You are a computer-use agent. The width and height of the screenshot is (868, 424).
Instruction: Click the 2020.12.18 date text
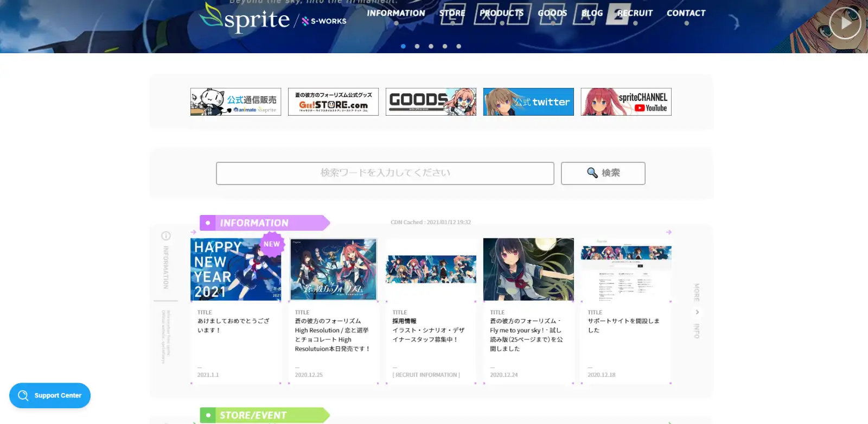(x=602, y=375)
